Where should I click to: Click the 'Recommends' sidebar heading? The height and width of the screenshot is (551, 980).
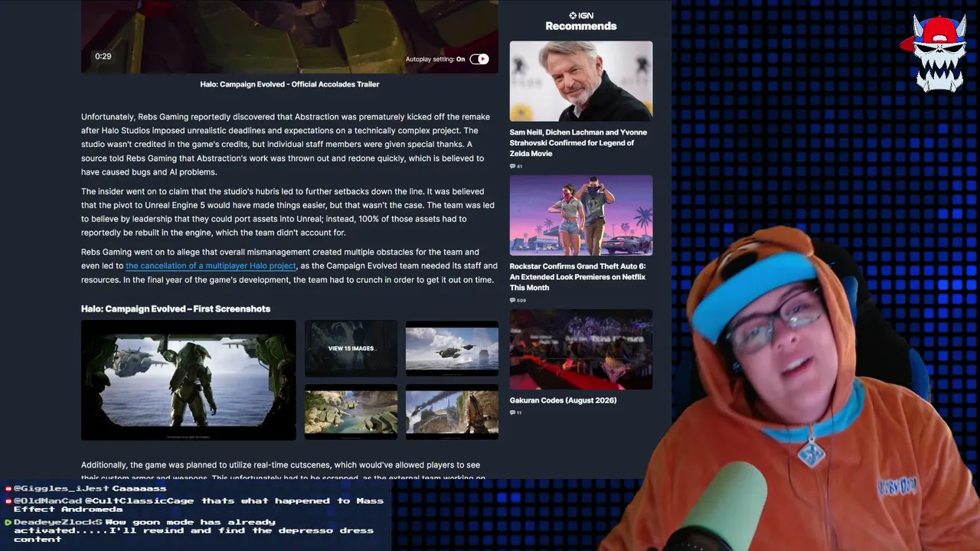click(581, 26)
